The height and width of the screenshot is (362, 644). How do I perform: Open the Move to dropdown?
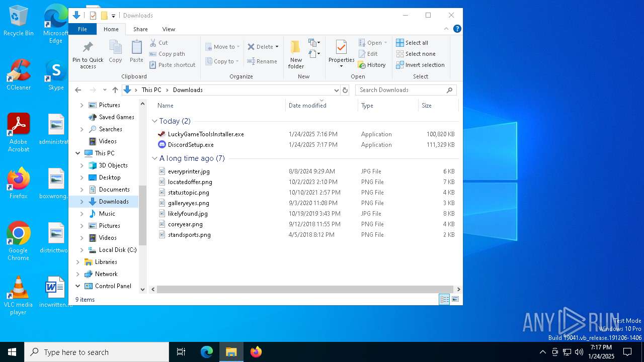tap(222, 47)
